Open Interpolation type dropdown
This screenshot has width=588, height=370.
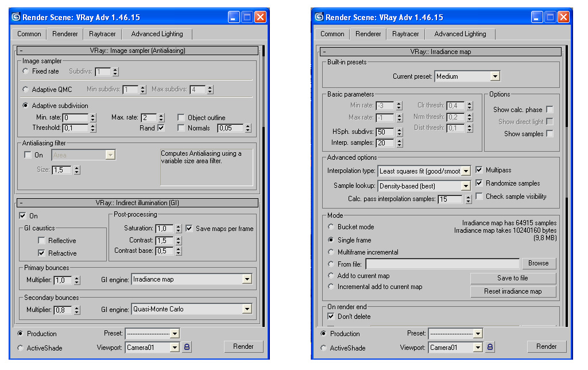point(466,171)
